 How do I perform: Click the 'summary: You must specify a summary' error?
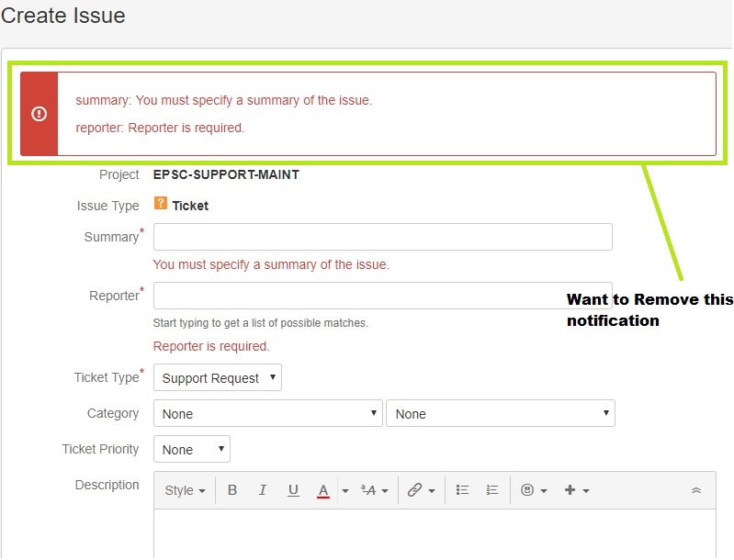[x=224, y=100]
